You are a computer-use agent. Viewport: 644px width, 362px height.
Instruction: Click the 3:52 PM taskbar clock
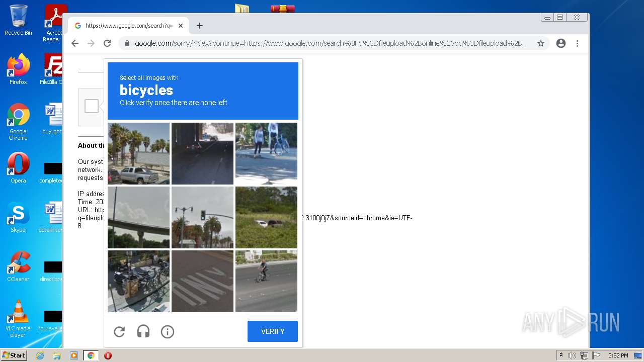tap(618, 355)
